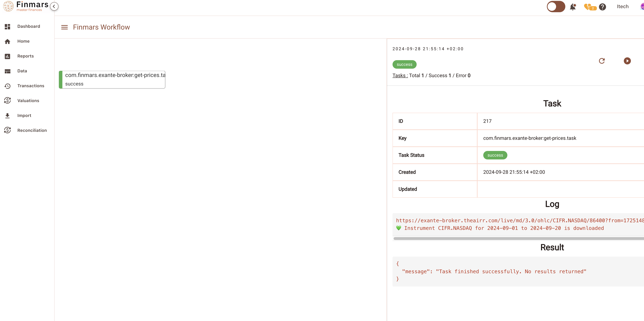Toggle the theme switch in header
644x321 pixels.
556,7
